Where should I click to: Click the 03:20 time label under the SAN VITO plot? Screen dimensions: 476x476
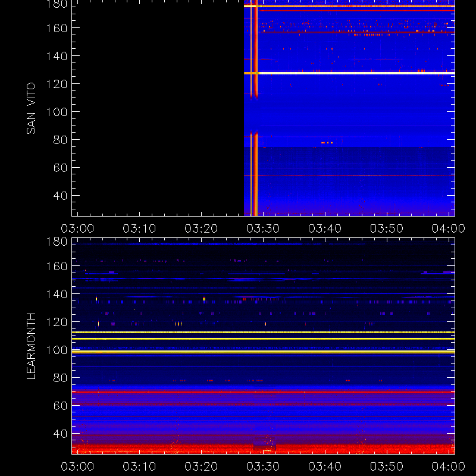(201, 228)
